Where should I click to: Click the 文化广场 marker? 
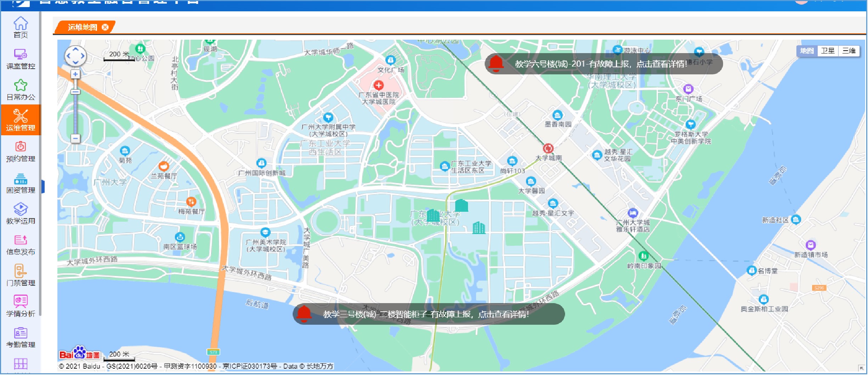[x=390, y=60]
